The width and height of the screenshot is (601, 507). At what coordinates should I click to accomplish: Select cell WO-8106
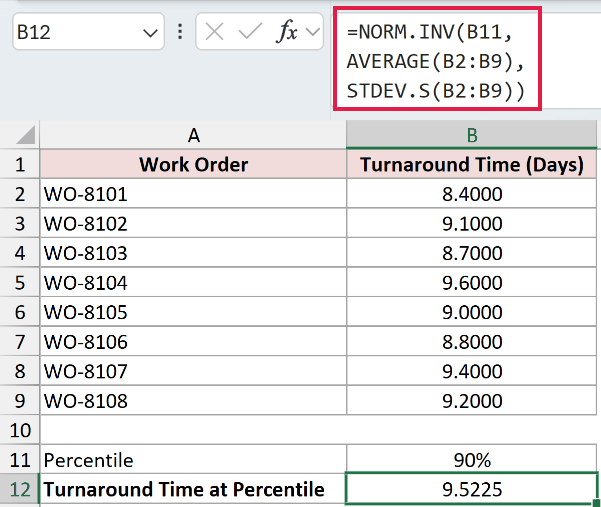point(193,341)
